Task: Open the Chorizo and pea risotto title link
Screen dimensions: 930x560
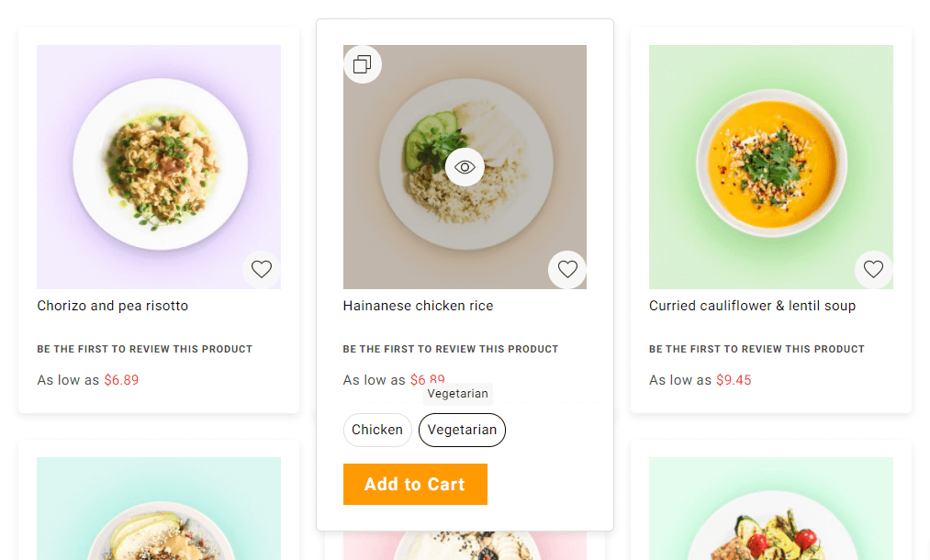Action: pyautogui.click(x=113, y=306)
